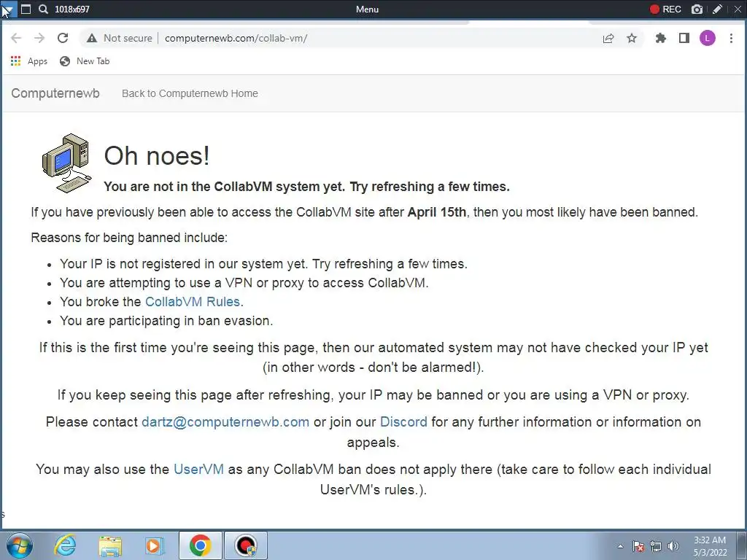Switch to the screen recorder taskbar icon

coord(246,545)
